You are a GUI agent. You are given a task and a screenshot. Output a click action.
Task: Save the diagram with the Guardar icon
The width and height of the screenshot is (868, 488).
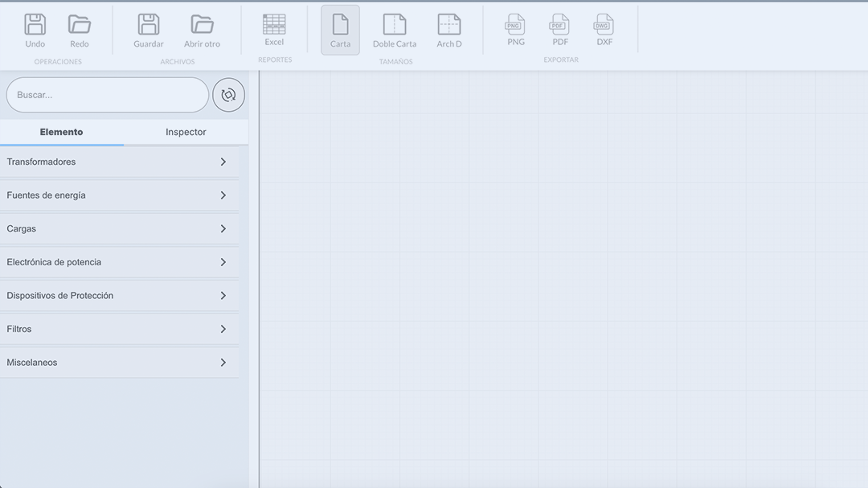[x=149, y=25]
